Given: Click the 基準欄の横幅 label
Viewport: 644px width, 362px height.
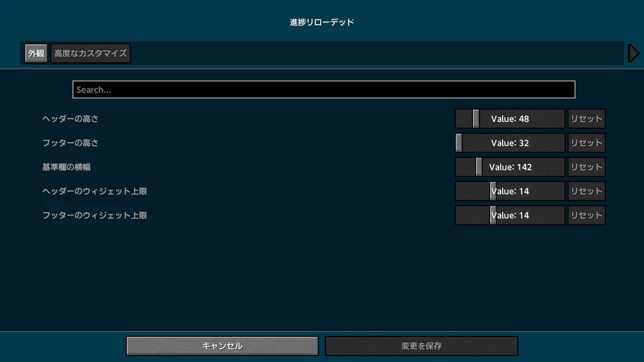Looking at the screenshot, I should tap(66, 167).
